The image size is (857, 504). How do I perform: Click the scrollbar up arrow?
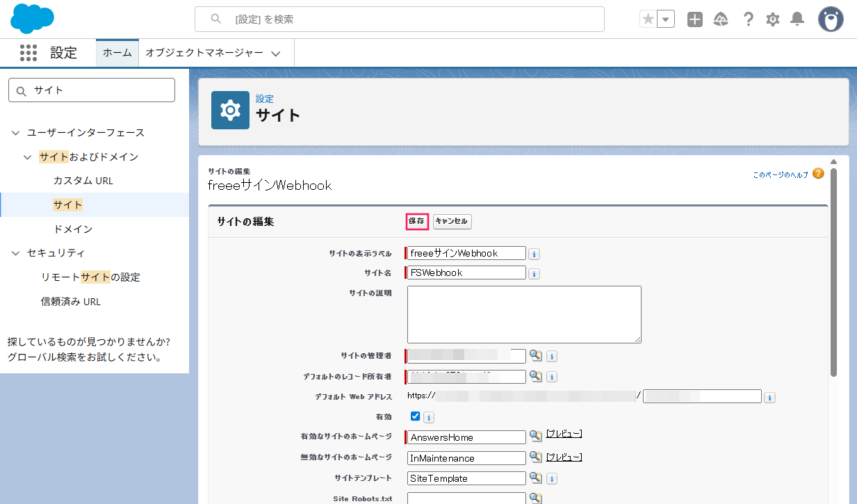coord(833,162)
